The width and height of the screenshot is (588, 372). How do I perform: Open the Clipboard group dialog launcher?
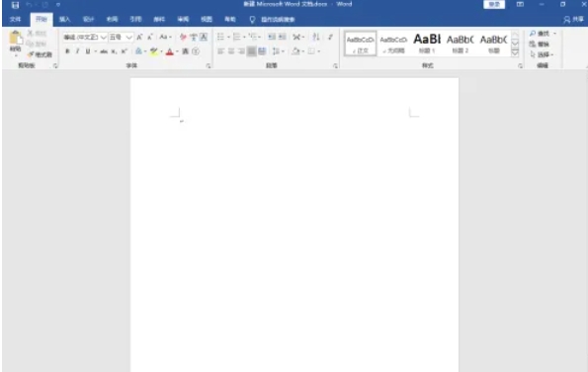click(x=55, y=66)
